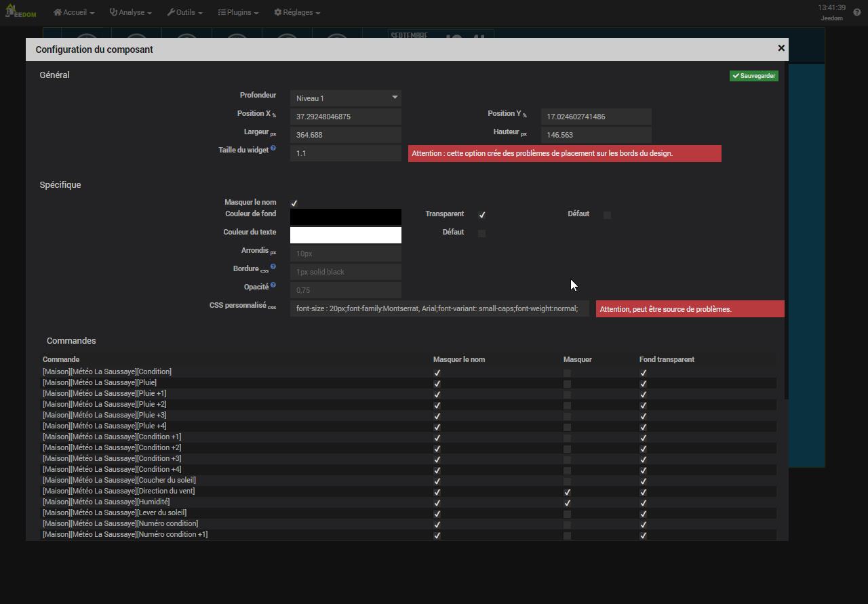868x604 pixels.
Task: Click the dialog vertical scrollbar
Action: point(787,230)
